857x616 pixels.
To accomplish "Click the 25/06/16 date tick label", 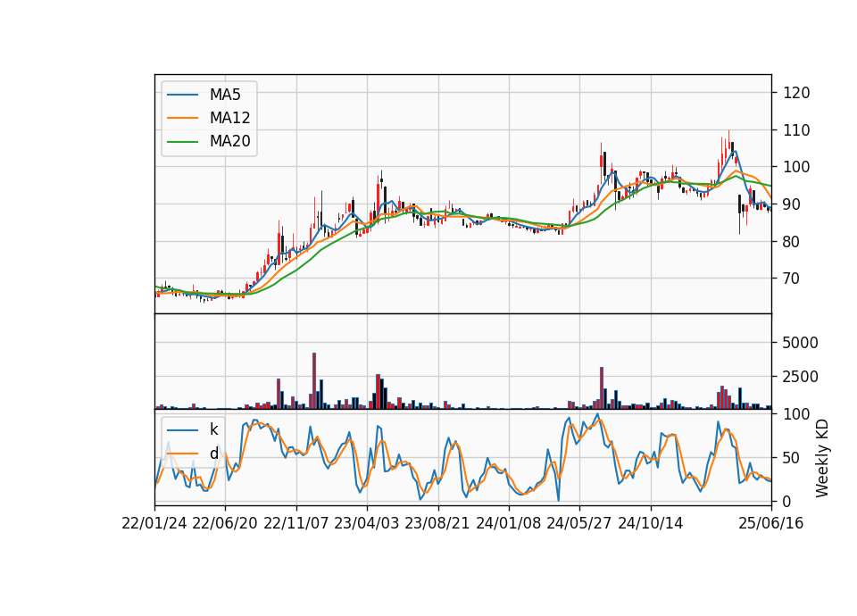I will [771, 523].
